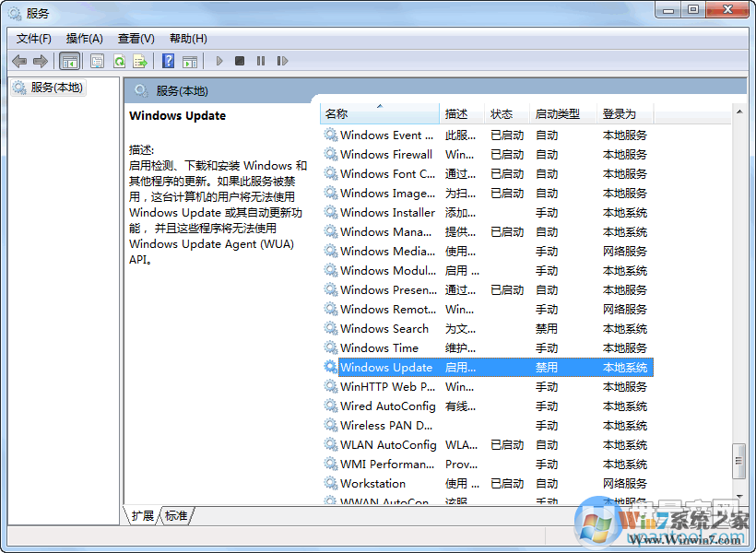The height and width of the screenshot is (553, 756).
Task: Open the Properties toolbar icon
Action: coord(98,61)
